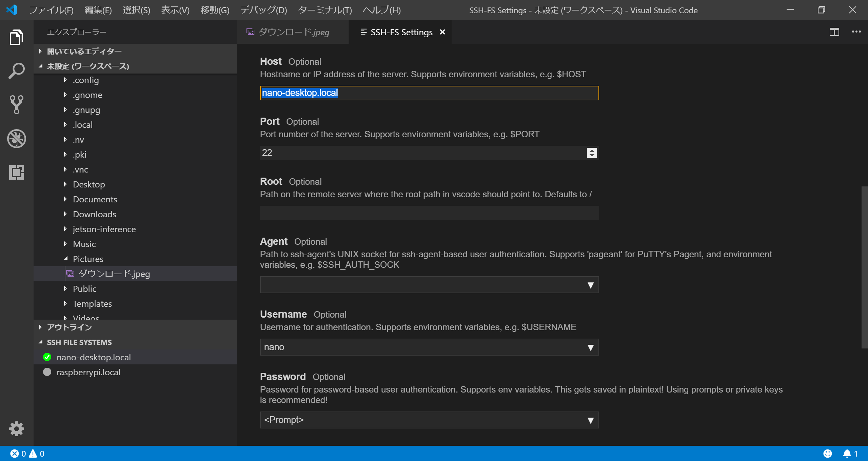The image size is (868, 461).
Task: Click the feedback smiley icon
Action: pos(828,454)
